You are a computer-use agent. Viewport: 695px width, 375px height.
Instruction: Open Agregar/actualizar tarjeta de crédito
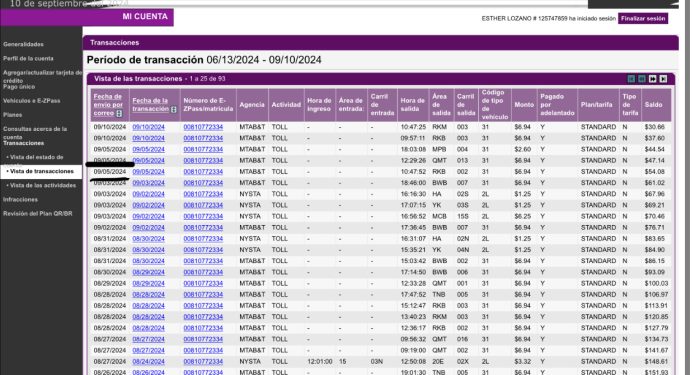pyautogui.click(x=42, y=76)
